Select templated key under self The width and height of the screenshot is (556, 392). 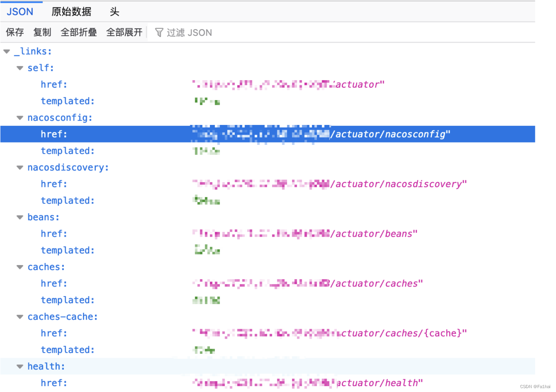click(68, 101)
